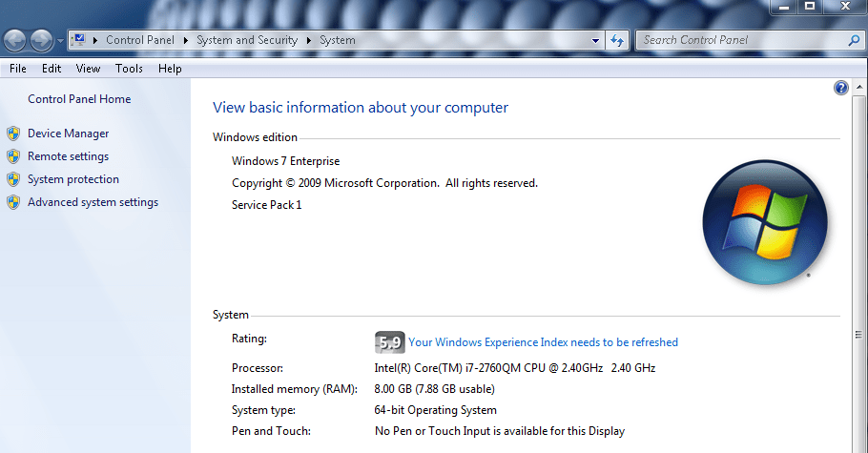
Task: Click the computer icon in the address bar
Action: pyautogui.click(x=78, y=40)
